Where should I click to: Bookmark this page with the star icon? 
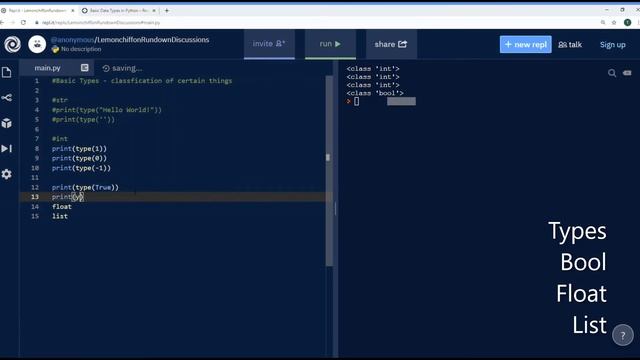pos(614,22)
